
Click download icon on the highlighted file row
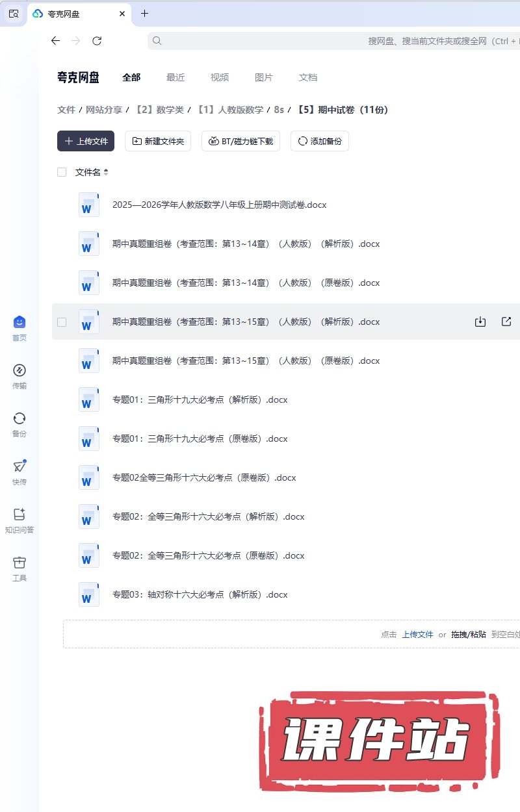pos(480,322)
